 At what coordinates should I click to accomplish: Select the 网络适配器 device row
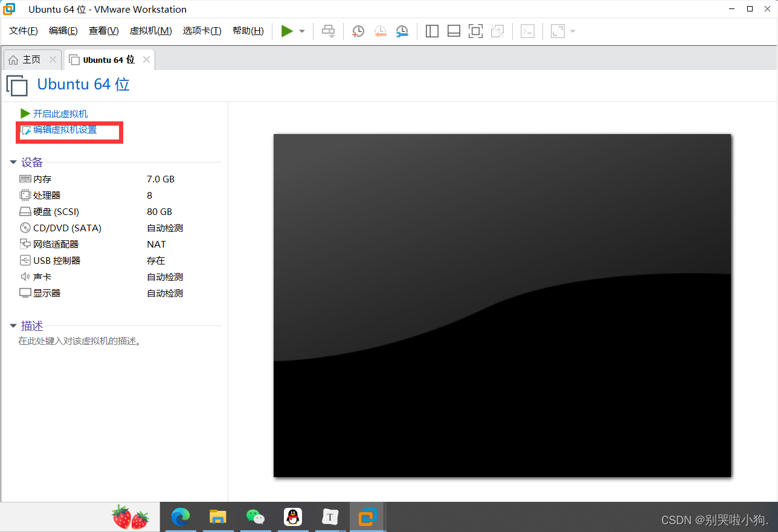[120, 245]
